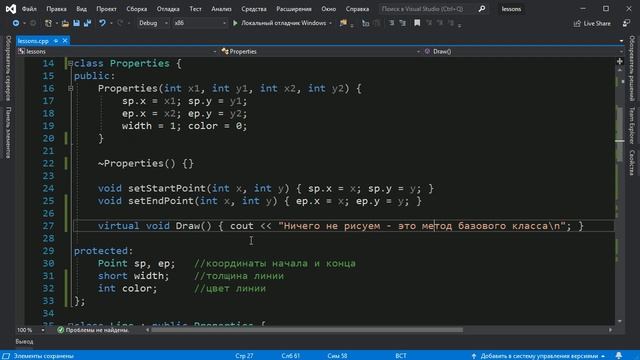Click the save all icon

87,23
